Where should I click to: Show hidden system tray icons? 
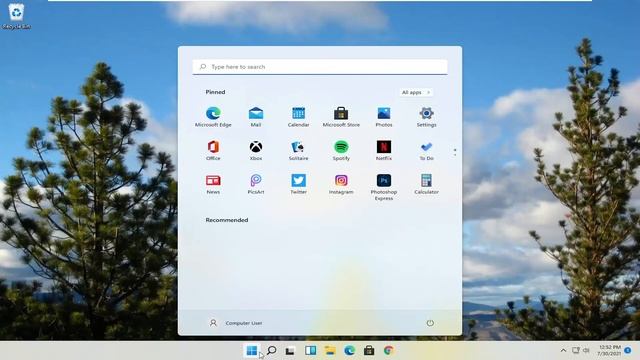(x=563, y=350)
